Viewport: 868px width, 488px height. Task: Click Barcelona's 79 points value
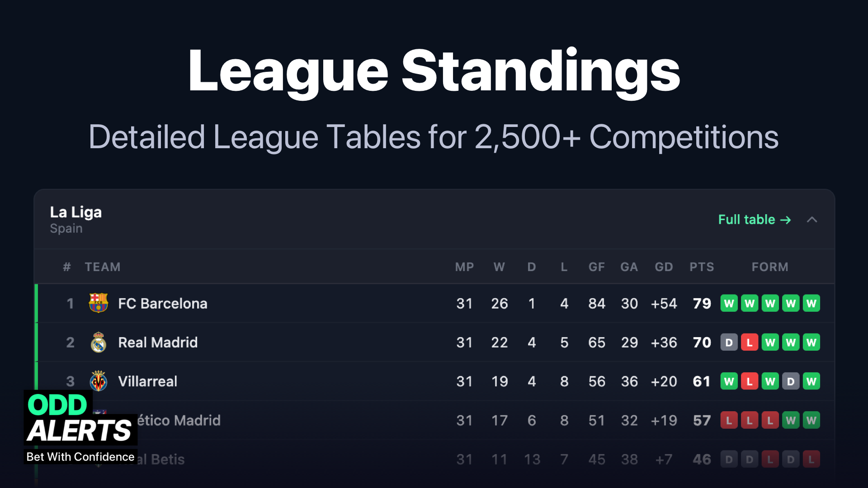702,304
